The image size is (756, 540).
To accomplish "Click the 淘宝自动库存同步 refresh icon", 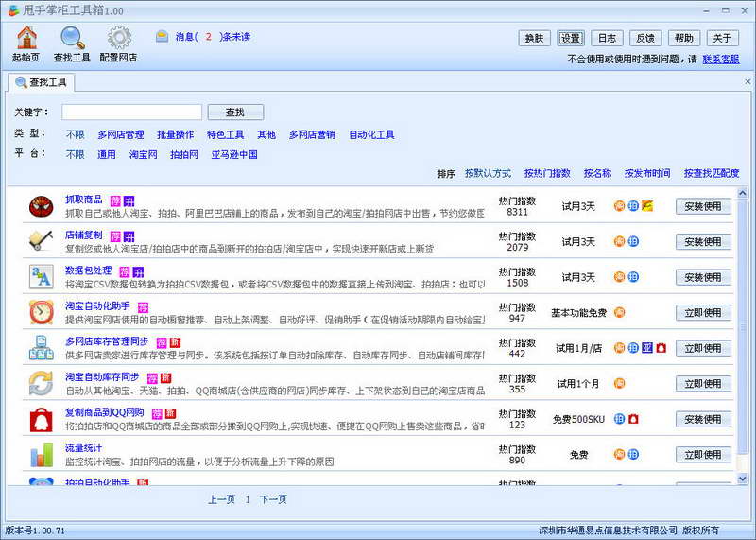I will 41,383.
